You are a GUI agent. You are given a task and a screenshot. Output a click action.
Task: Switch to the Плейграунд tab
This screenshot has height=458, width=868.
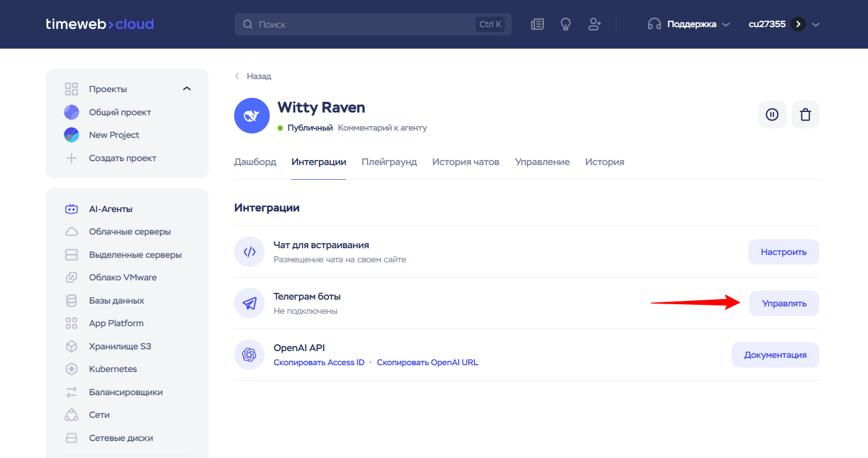(389, 162)
